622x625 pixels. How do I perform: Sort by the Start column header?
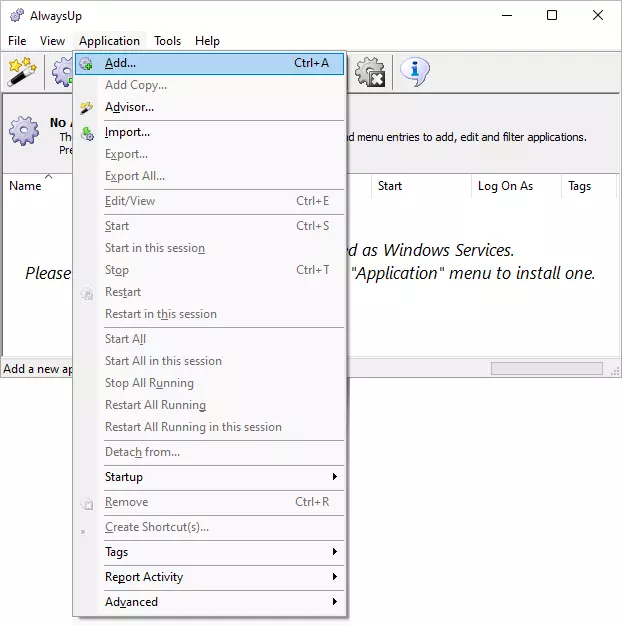421,186
